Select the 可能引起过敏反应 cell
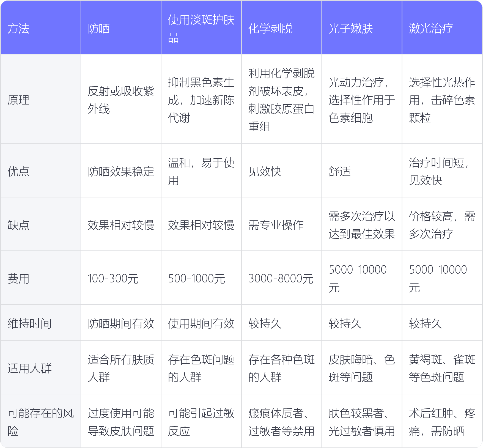 tap(201, 422)
